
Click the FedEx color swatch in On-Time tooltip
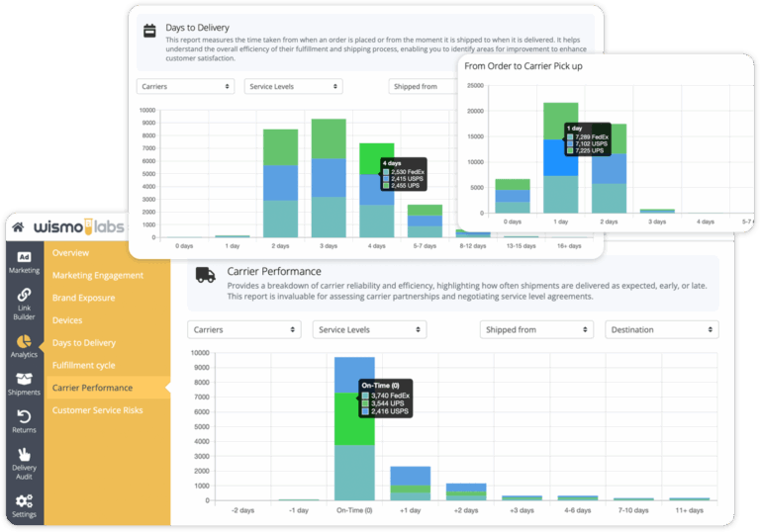tap(365, 396)
